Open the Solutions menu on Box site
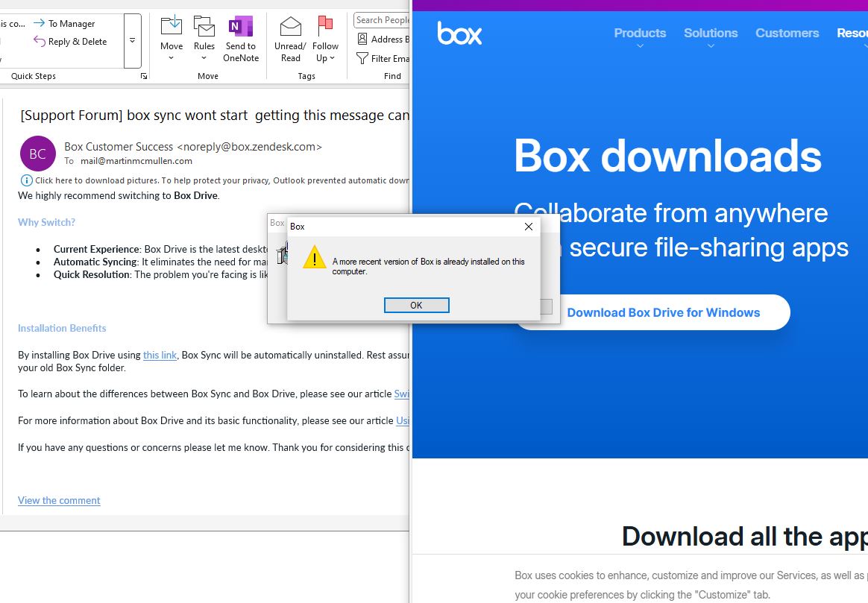868x603 pixels. (x=711, y=34)
